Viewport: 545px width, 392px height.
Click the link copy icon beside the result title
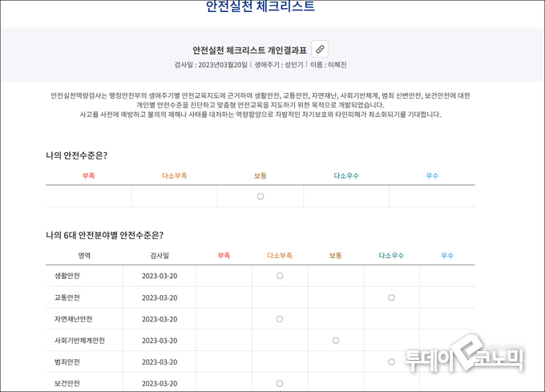319,49
